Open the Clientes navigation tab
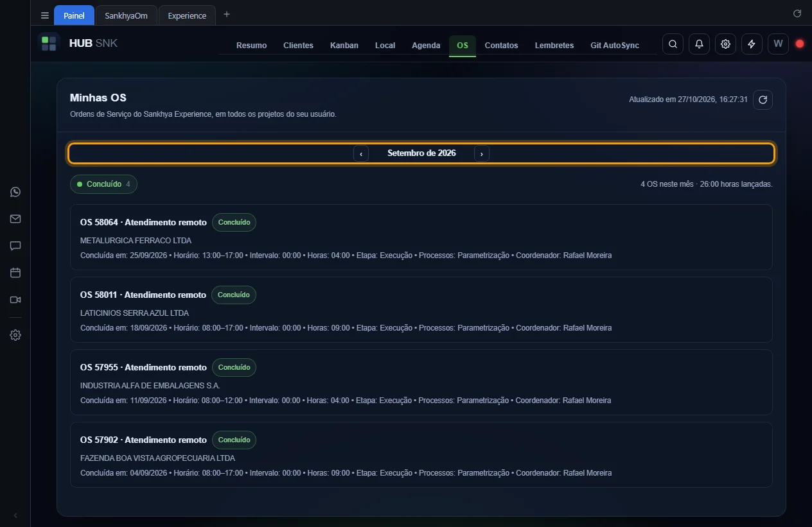This screenshot has height=527, width=812. [298, 46]
